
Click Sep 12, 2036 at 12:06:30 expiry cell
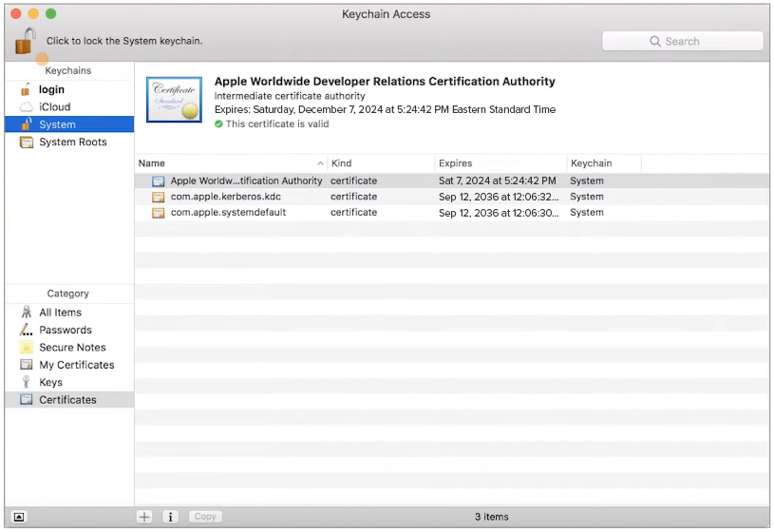pyautogui.click(x=499, y=213)
